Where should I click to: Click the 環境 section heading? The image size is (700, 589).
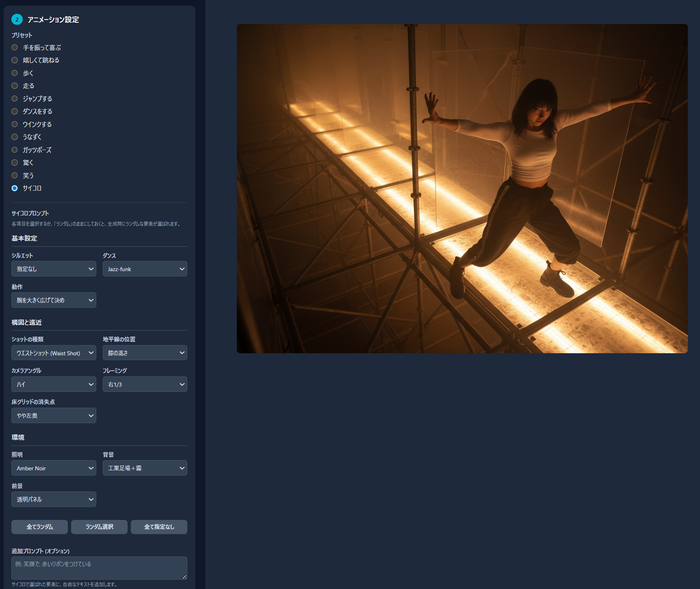pyautogui.click(x=18, y=437)
